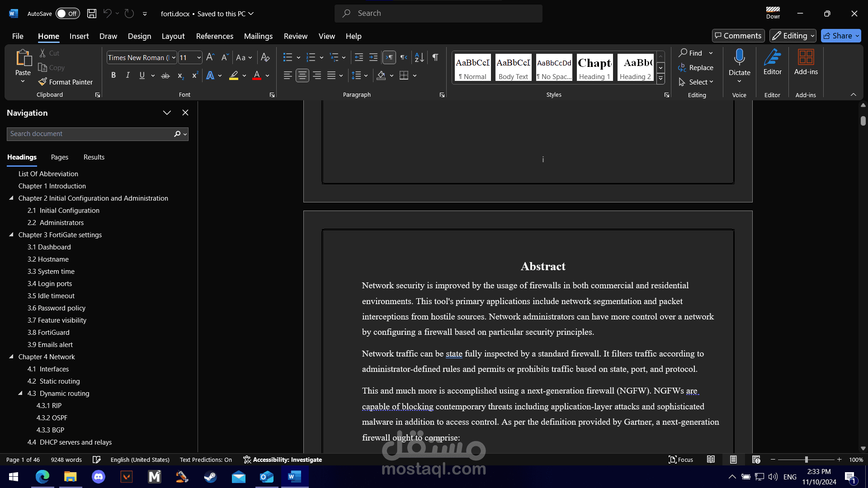Increase paragraph indent
The image size is (868, 488).
click(373, 57)
